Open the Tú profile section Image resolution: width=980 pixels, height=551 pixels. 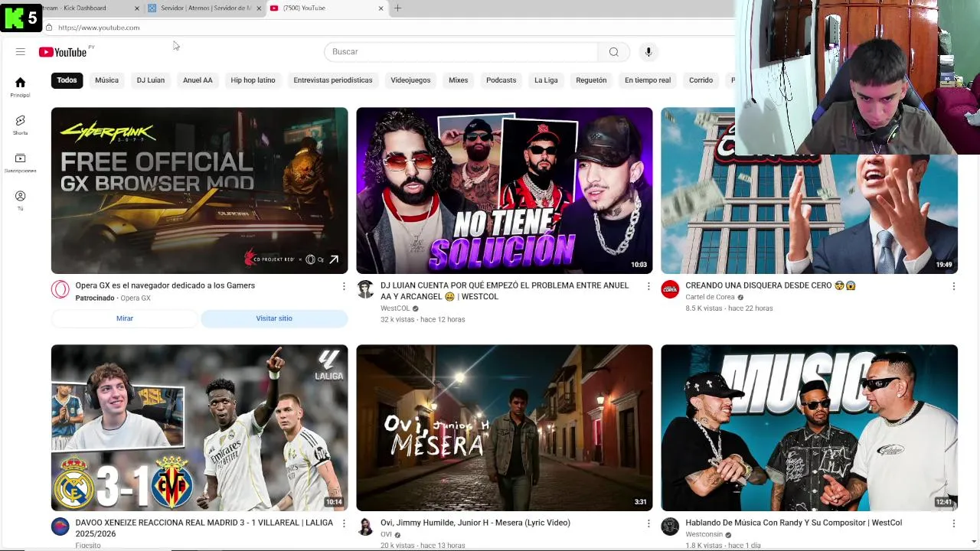coord(21,201)
